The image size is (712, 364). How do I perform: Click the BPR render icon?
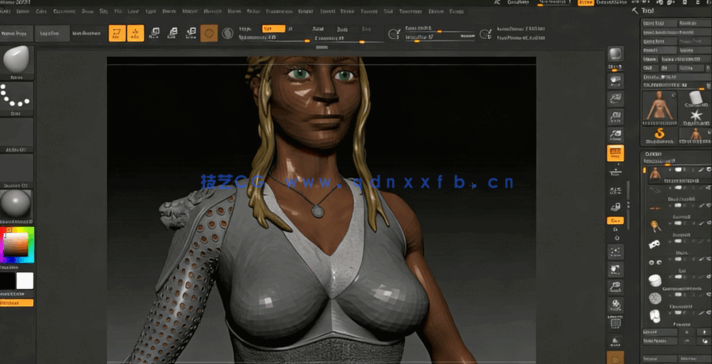(x=615, y=54)
